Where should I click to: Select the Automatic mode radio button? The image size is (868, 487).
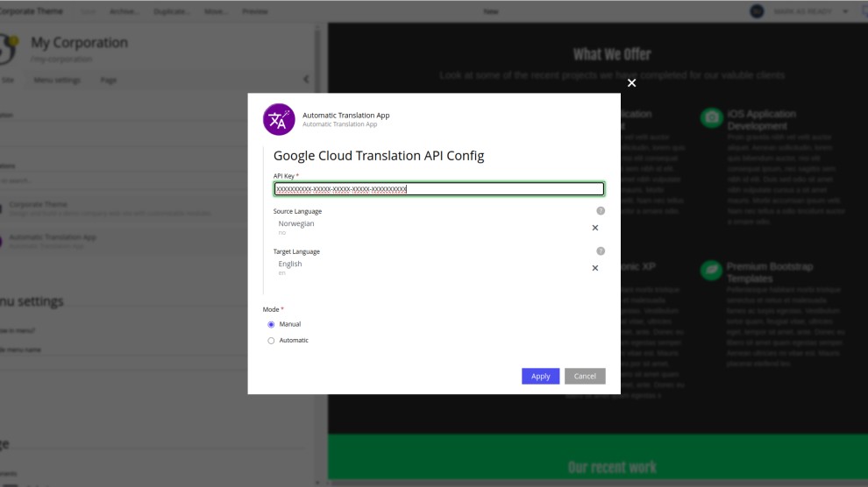click(271, 341)
